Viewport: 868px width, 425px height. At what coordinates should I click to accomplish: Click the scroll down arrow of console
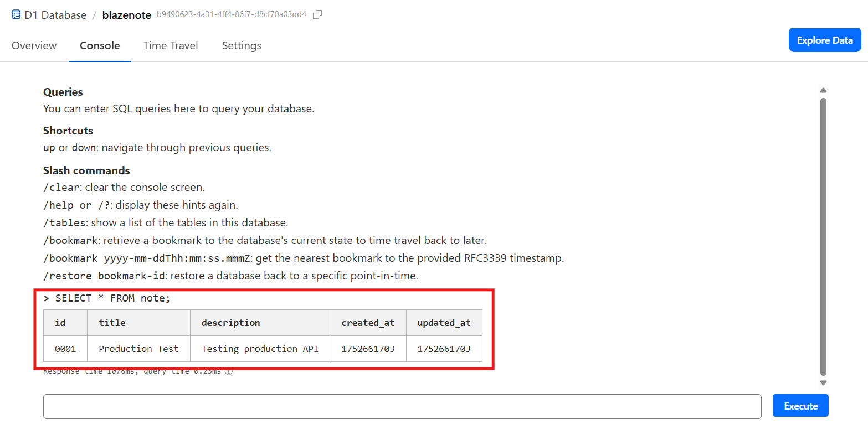click(x=823, y=382)
